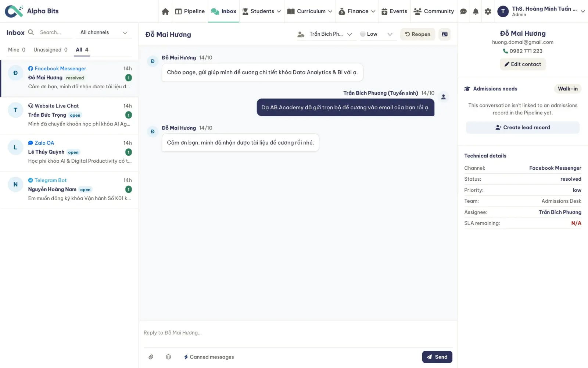Click the attachment paperclip icon
This screenshot has height=368, width=588.
click(151, 357)
